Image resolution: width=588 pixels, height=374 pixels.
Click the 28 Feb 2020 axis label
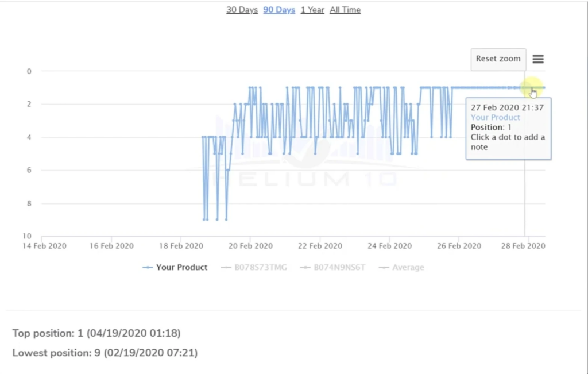[524, 246]
